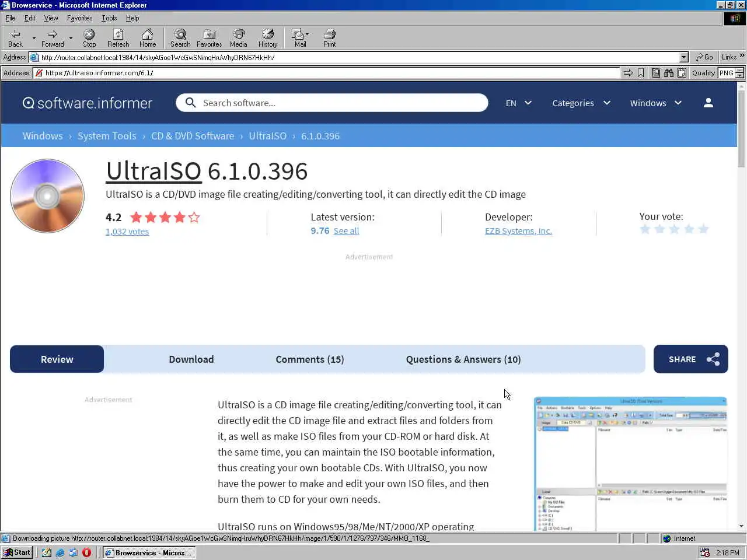Launch Internet Explorer from quick launch
This screenshot has height=560, width=747.
point(60,552)
